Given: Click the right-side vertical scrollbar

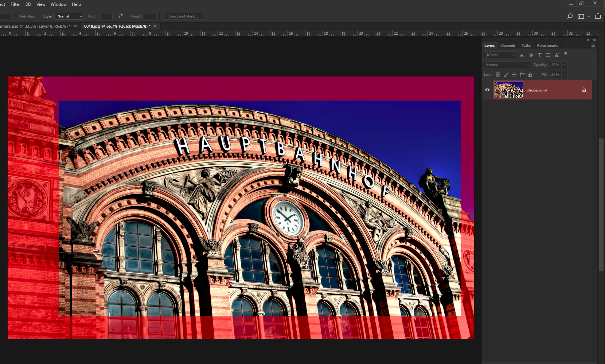Looking at the screenshot, I should click(x=601, y=204).
